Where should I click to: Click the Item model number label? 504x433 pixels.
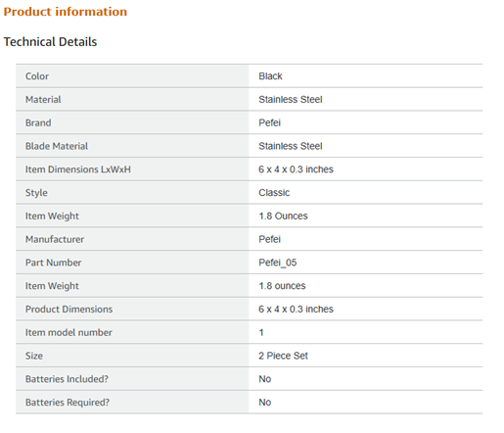[69, 332]
